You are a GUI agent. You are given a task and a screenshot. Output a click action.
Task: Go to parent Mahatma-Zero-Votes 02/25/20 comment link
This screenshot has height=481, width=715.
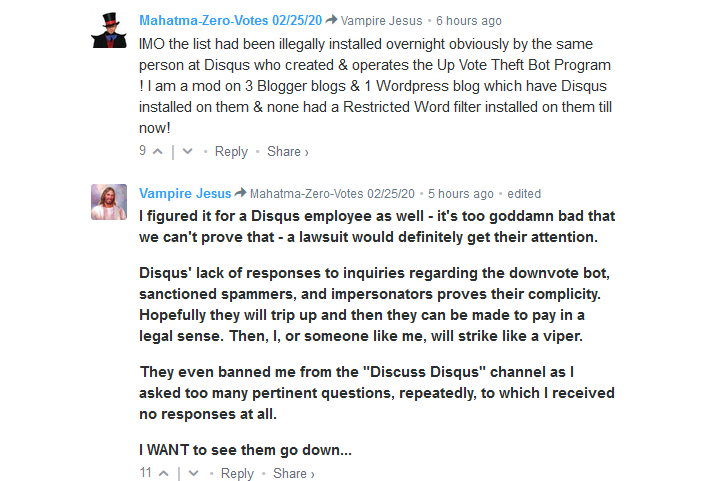[332, 194]
